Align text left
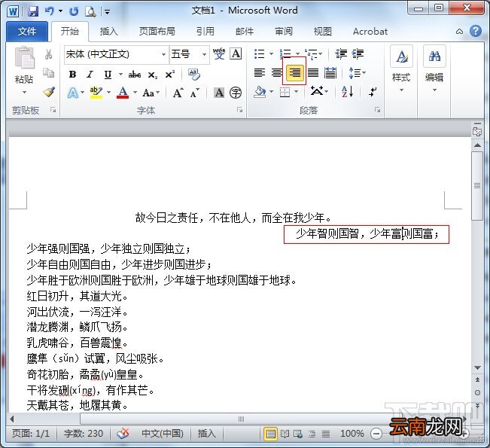The height and width of the screenshot is (448, 490). (260, 73)
